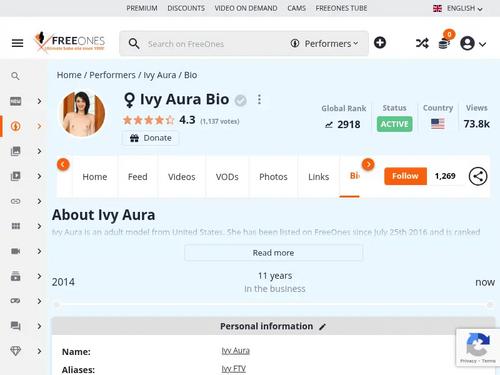This screenshot has width=500, height=375.
Task: Click the 1,269 followers count
Action: 445,176
